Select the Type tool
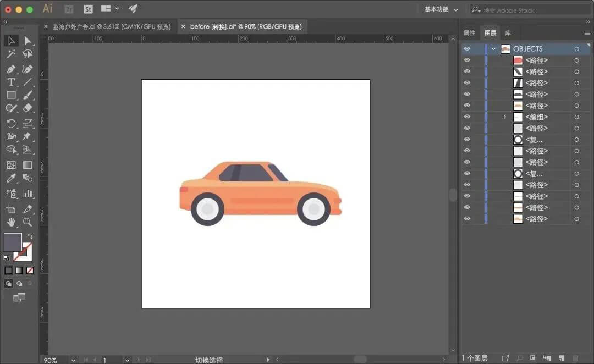Screen dimensions: 594x364 [x=11, y=82]
